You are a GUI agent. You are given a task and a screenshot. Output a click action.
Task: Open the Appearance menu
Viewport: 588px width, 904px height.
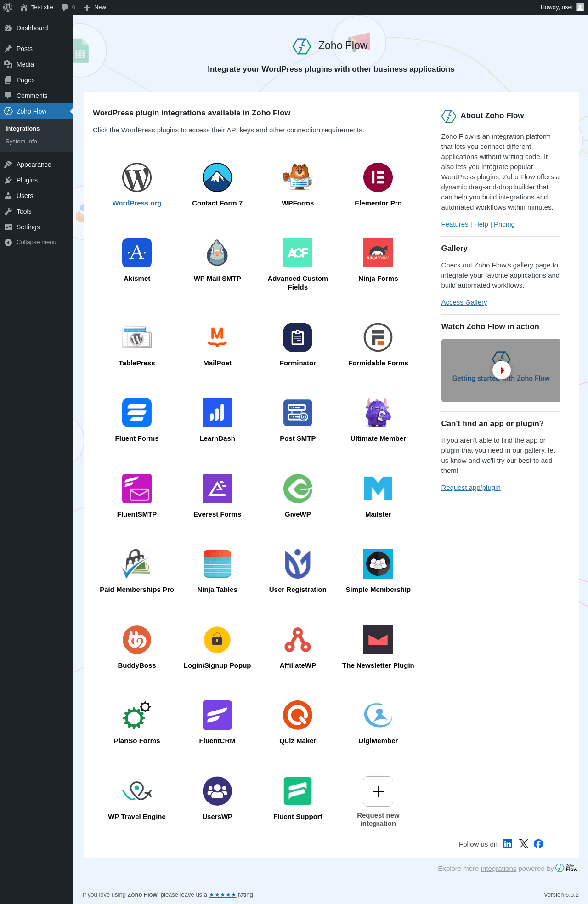click(37, 165)
